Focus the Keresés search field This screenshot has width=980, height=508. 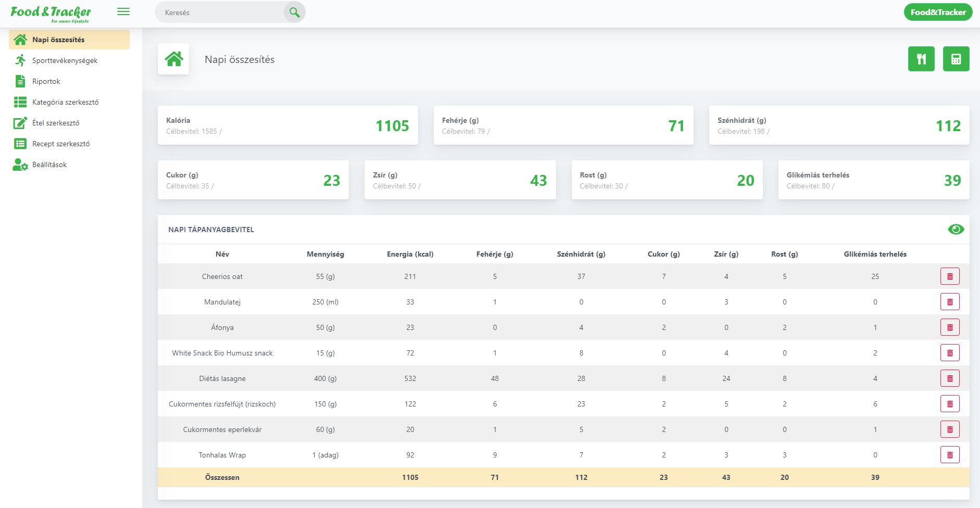pyautogui.click(x=220, y=12)
